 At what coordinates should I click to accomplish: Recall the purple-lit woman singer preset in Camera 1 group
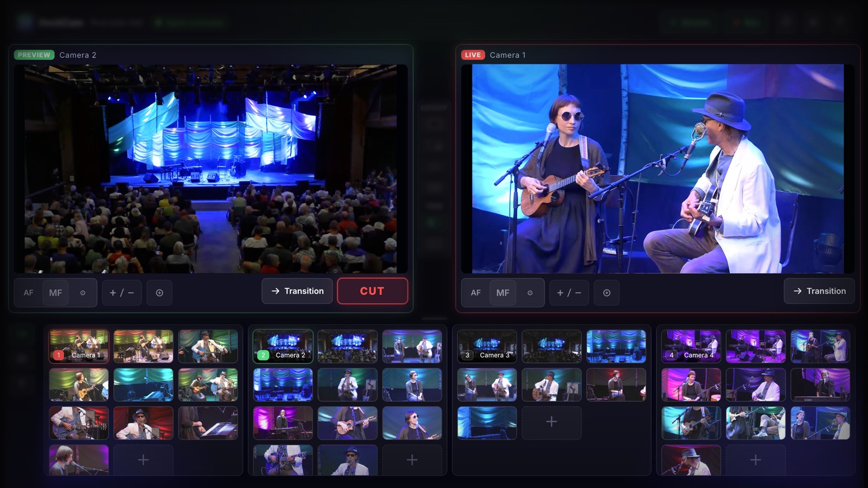[x=79, y=460]
